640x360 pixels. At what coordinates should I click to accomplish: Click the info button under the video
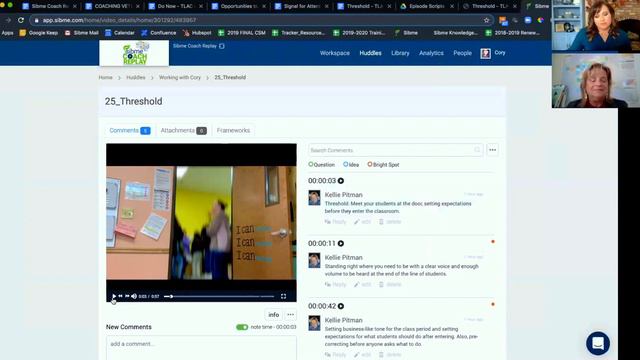[x=273, y=315]
